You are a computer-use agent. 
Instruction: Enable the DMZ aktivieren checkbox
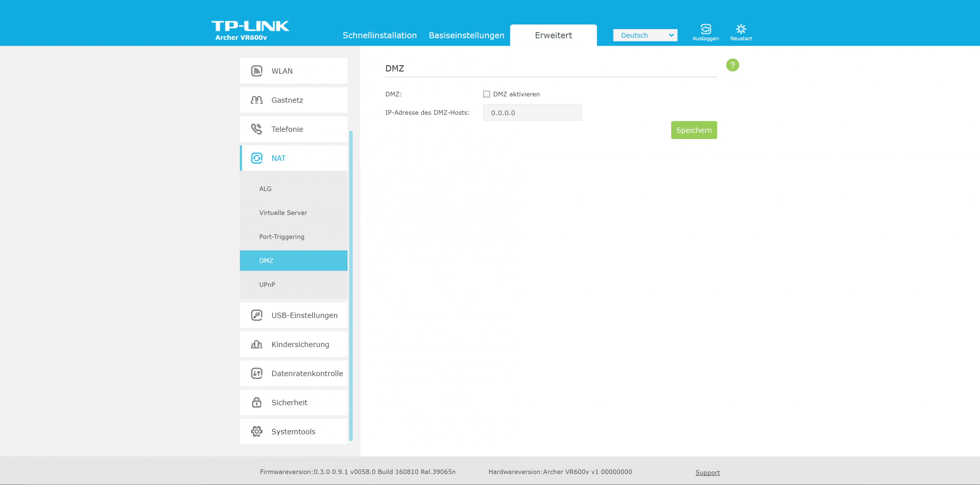pyautogui.click(x=487, y=94)
